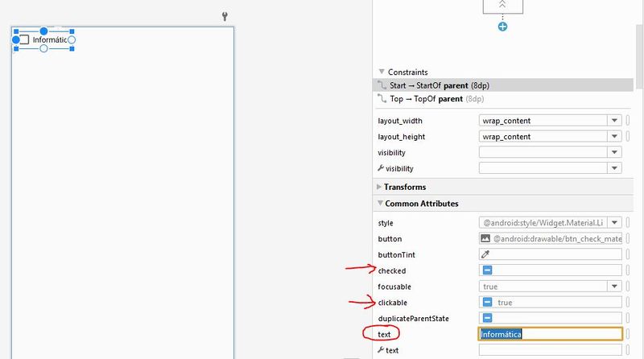644x359 pixels.
Task: Click the wrench icon beside tools visibility
Action: 381,168
